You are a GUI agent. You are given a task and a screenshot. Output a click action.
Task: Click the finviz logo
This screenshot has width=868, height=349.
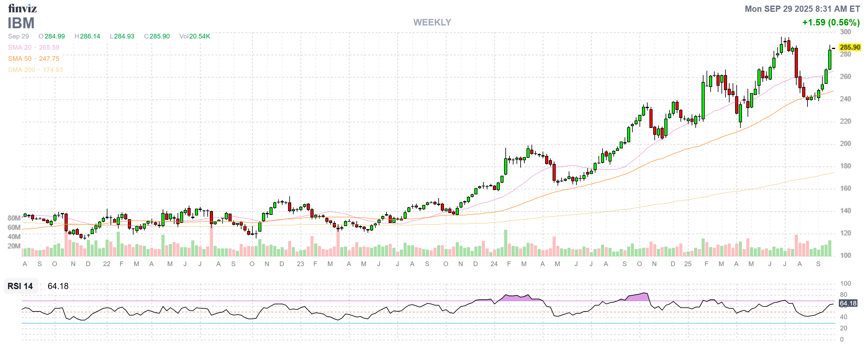[22, 8]
